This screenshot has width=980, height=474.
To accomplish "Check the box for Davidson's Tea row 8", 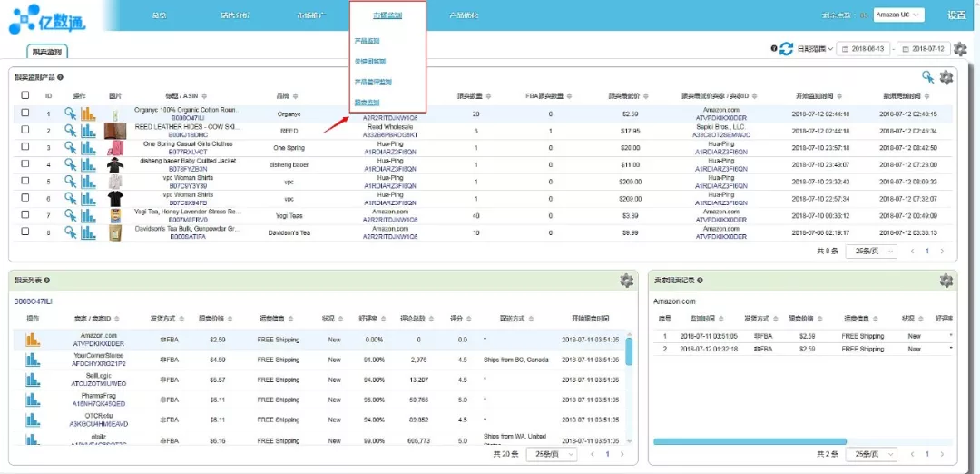I will [24, 233].
